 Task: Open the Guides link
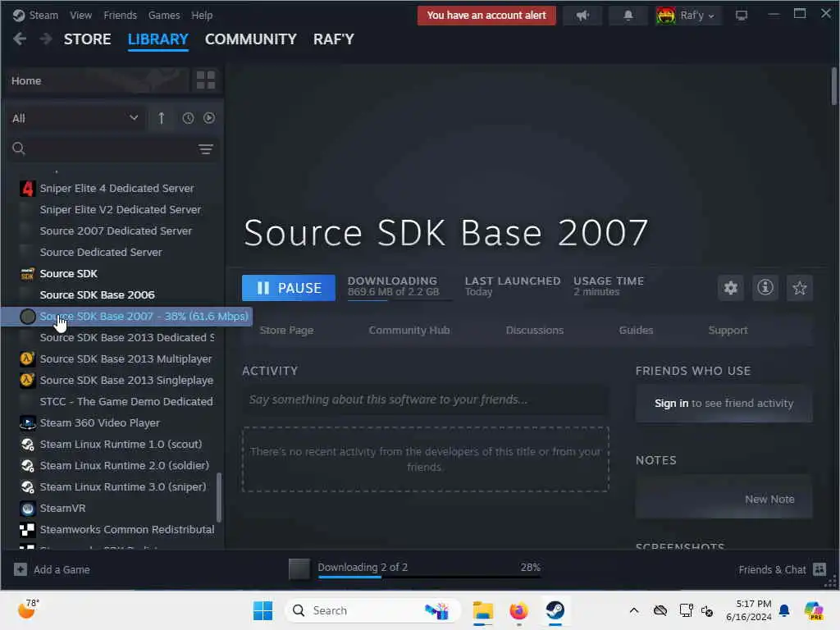[636, 330]
